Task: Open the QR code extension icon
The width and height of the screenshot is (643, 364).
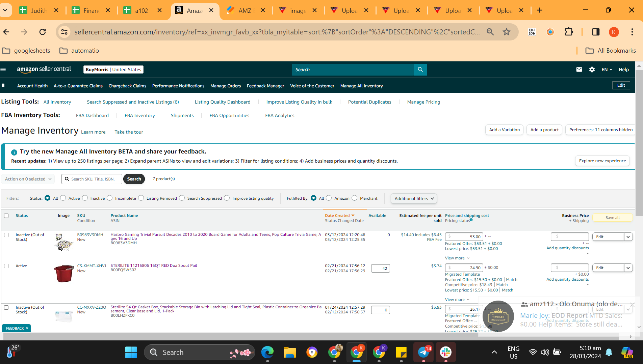Action: (x=532, y=32)
